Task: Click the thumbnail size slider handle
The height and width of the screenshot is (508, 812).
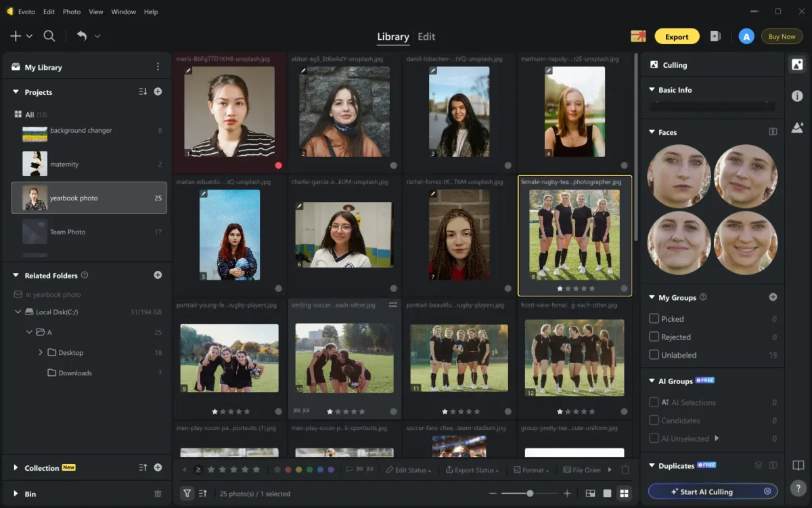Action: tap(530, 494)
